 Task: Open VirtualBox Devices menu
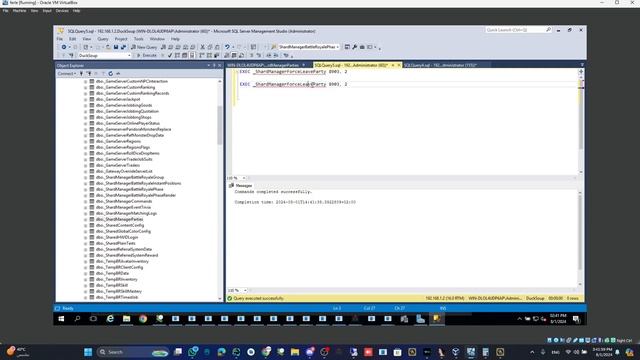[x=62, y=11]
